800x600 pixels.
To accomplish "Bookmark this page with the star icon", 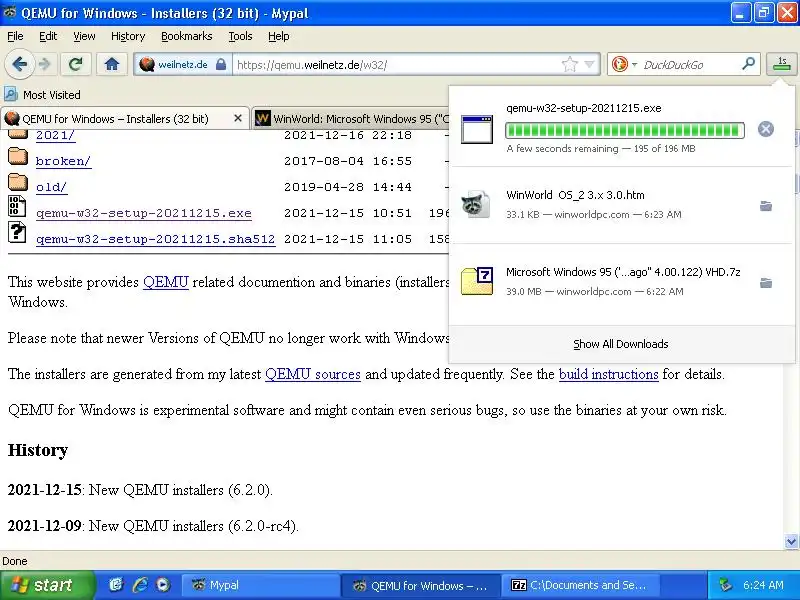I will pos(569,65).
